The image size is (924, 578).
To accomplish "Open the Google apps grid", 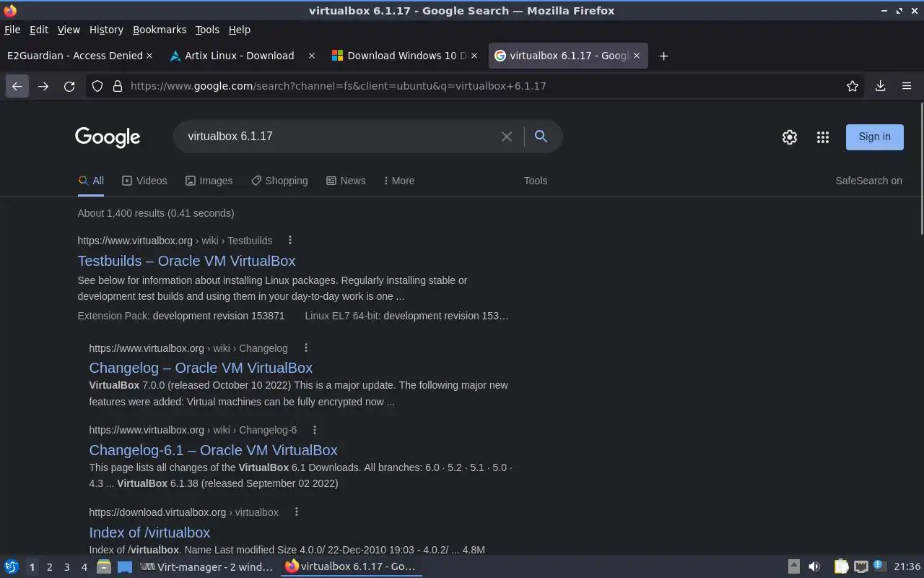I will tap(823, 137).
